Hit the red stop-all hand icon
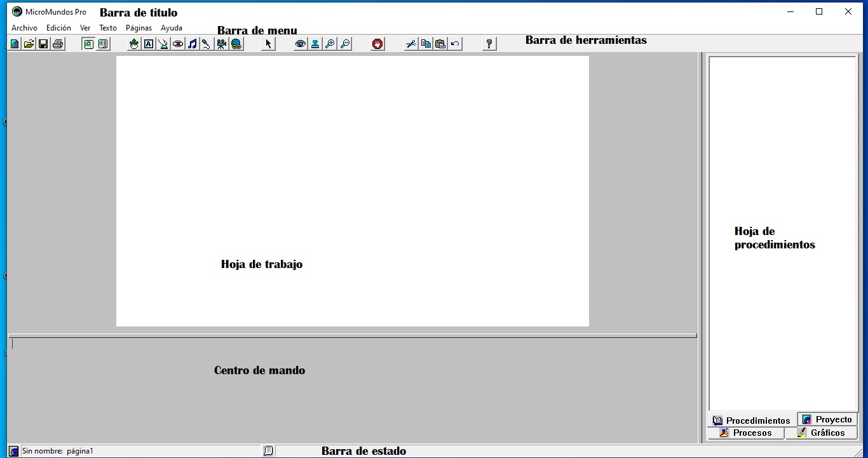The height and width of the screenshot is (458, 868). click(x=377, y=44)
